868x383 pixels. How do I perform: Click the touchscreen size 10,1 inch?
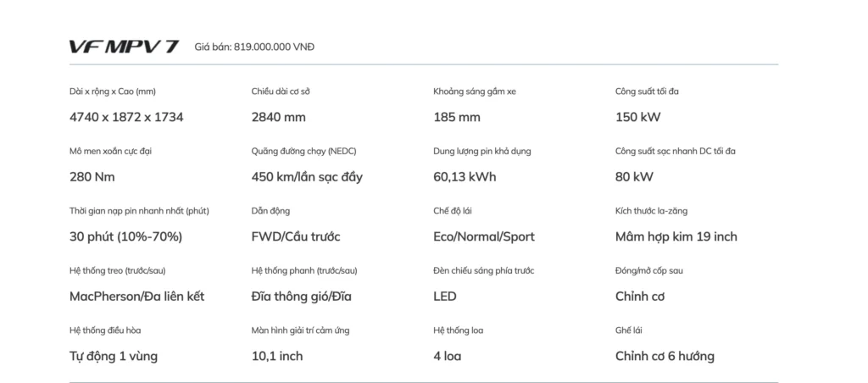click(x=277, y=356)
